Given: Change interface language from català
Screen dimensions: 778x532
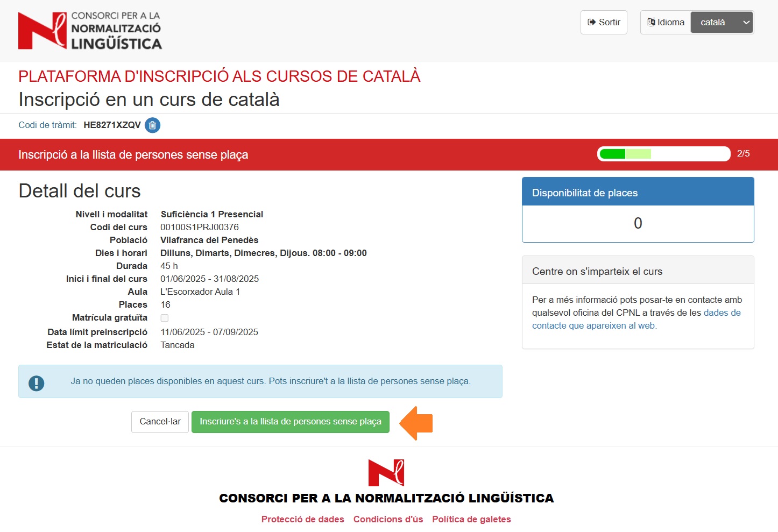Looking at the screenshot, I should [721, 22].
